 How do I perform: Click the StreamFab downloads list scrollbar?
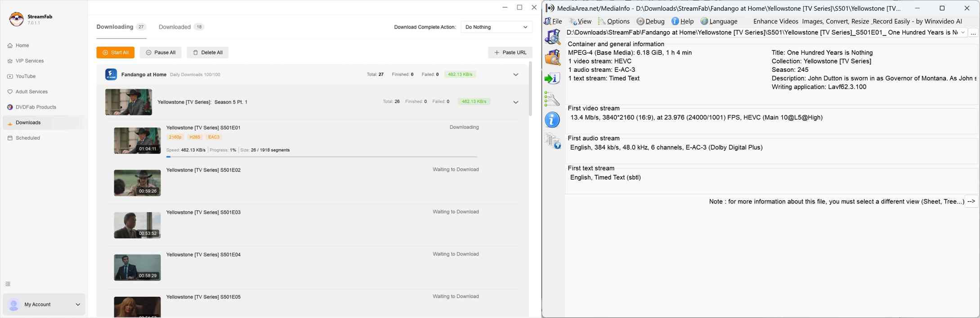[530, 89]
